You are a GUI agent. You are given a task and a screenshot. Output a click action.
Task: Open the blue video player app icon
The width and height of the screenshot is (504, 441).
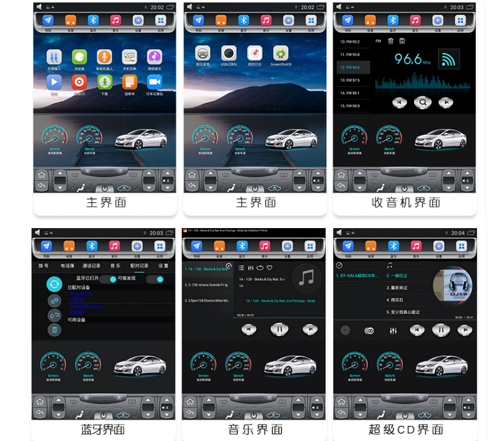(54, 83)
